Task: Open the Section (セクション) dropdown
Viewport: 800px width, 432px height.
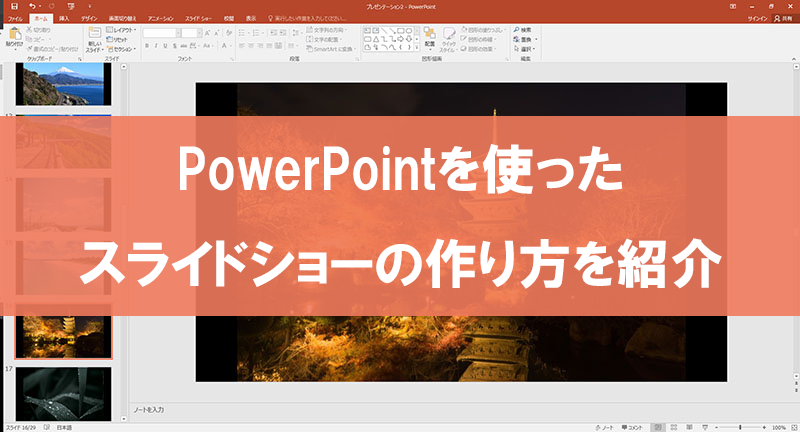Action: 121,49
